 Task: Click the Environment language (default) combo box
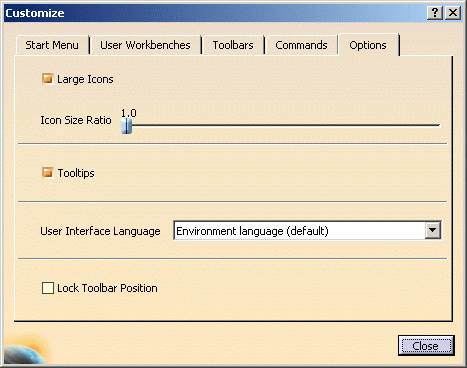[x=307, y=230]
